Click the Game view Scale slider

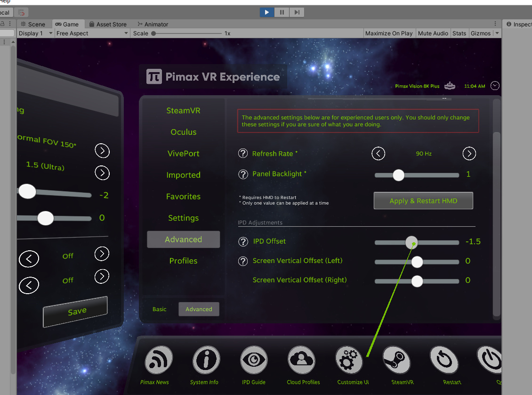[x=186, y=33]
